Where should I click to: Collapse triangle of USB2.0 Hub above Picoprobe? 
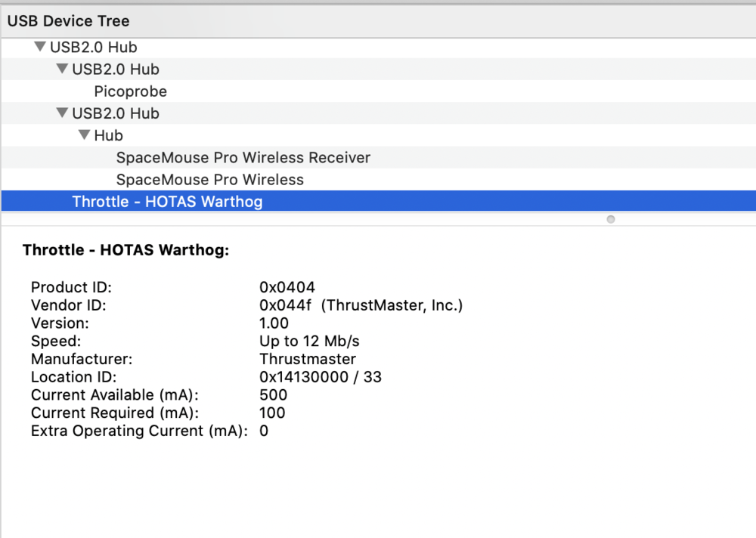62,70
